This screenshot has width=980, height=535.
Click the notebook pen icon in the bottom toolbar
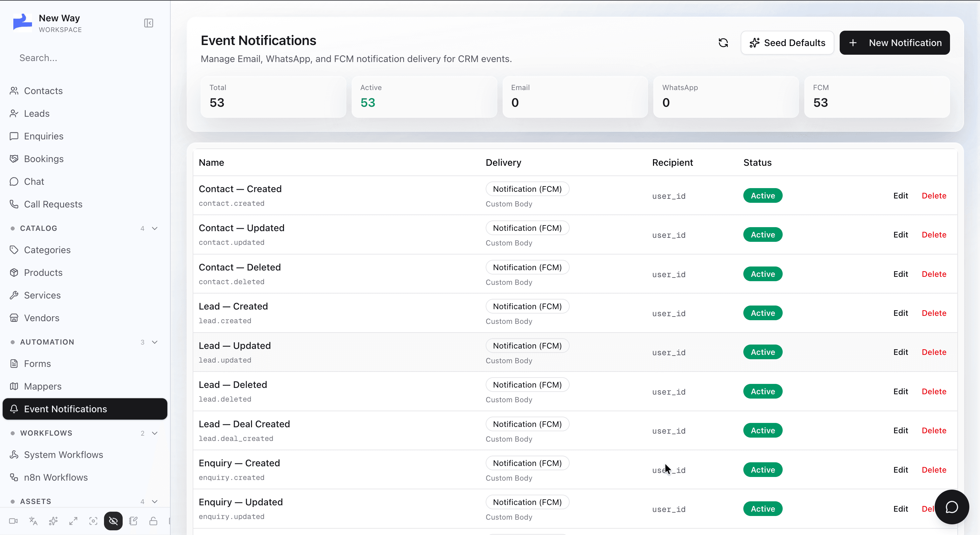coord(133,521)
